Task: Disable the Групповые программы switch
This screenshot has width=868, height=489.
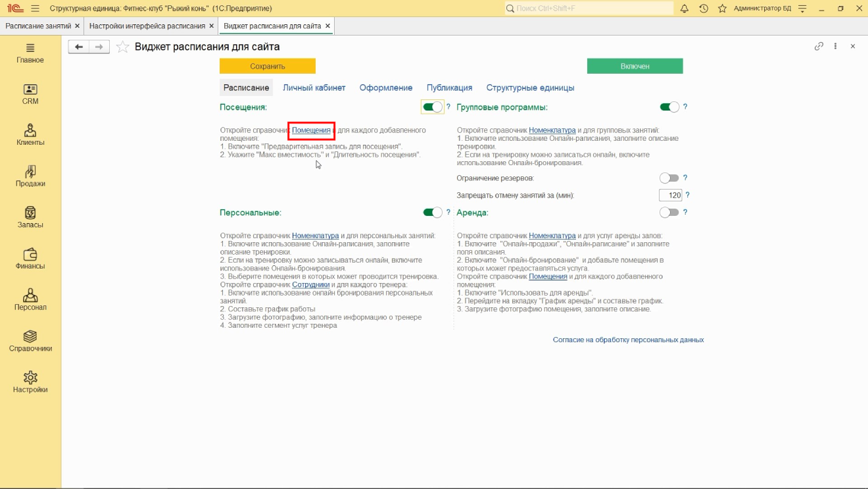Action: coord(669,107)
